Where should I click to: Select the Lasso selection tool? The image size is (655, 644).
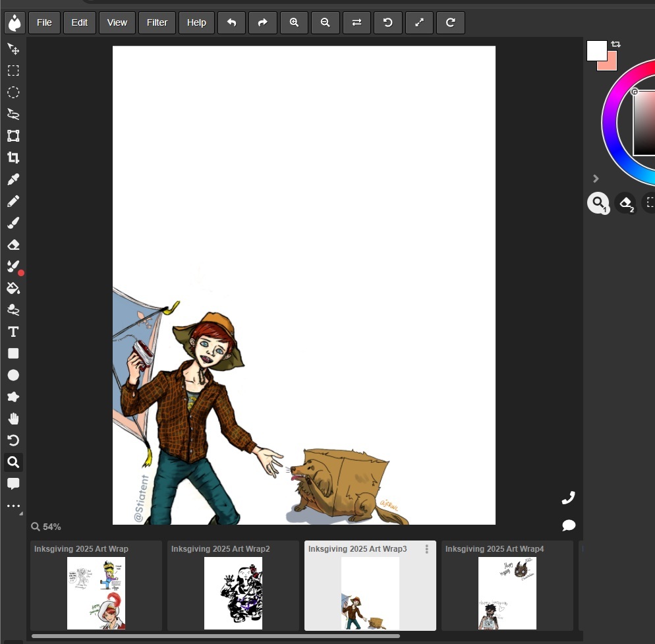[13, 114]
